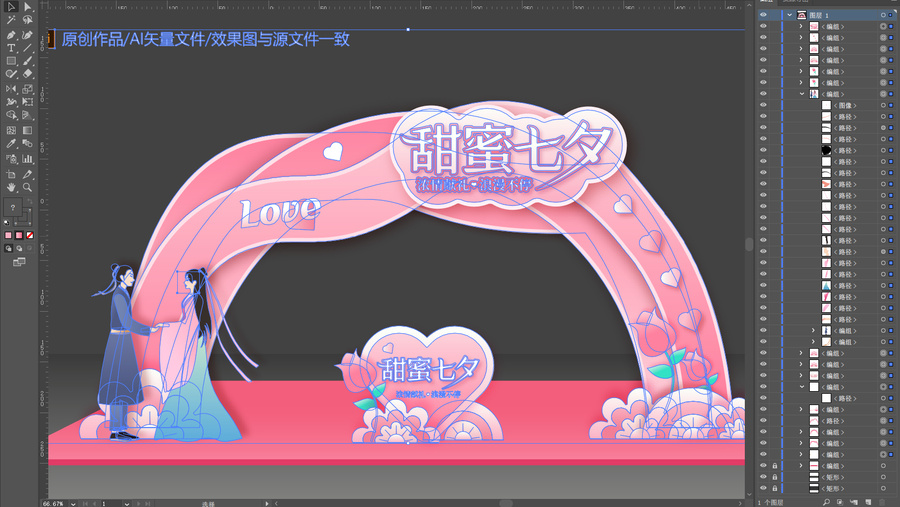Image resolution: width=900 pixels, height=507 pixels.
Task: Apply solid Color mode swatch
Action: point(8,235)
